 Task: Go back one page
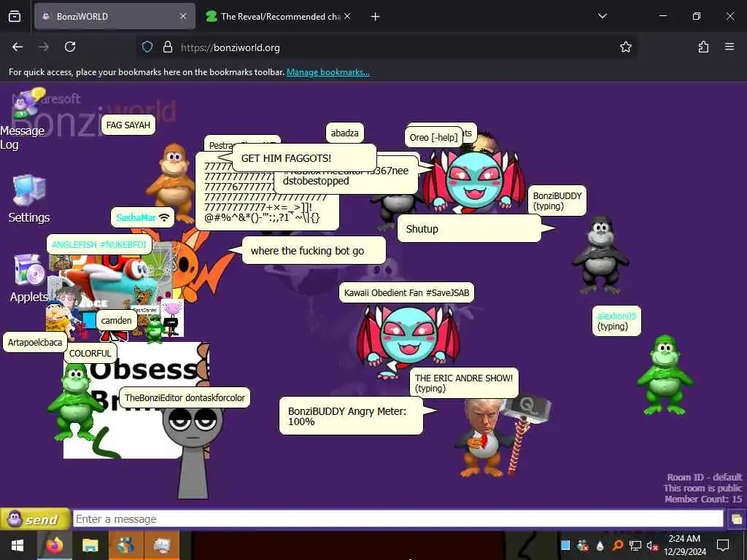(x=18, y=47)
